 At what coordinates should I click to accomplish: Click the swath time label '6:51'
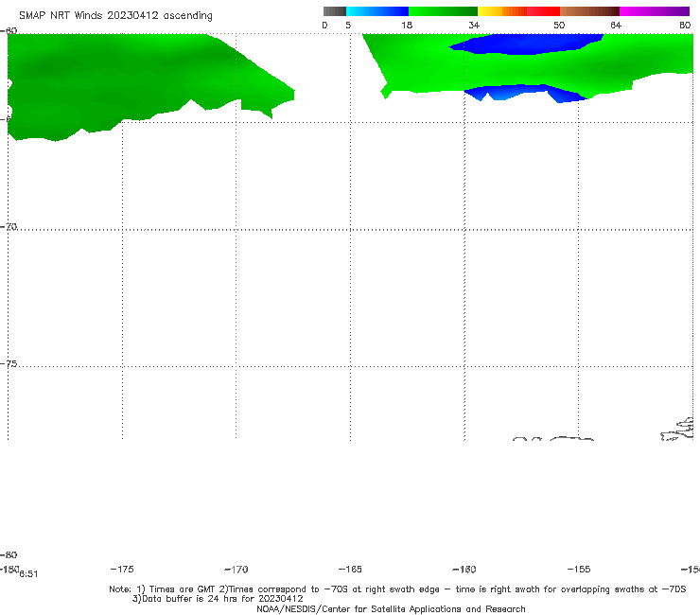tap(28, 574)
